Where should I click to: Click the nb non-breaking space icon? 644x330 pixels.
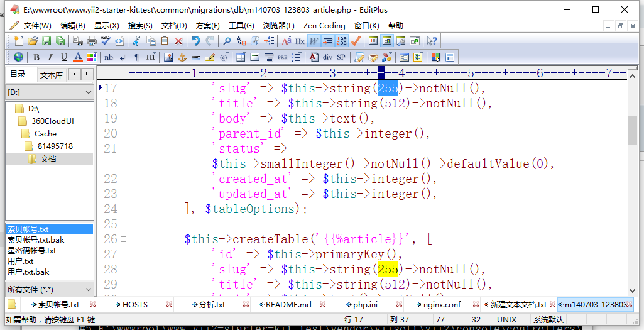109,57
